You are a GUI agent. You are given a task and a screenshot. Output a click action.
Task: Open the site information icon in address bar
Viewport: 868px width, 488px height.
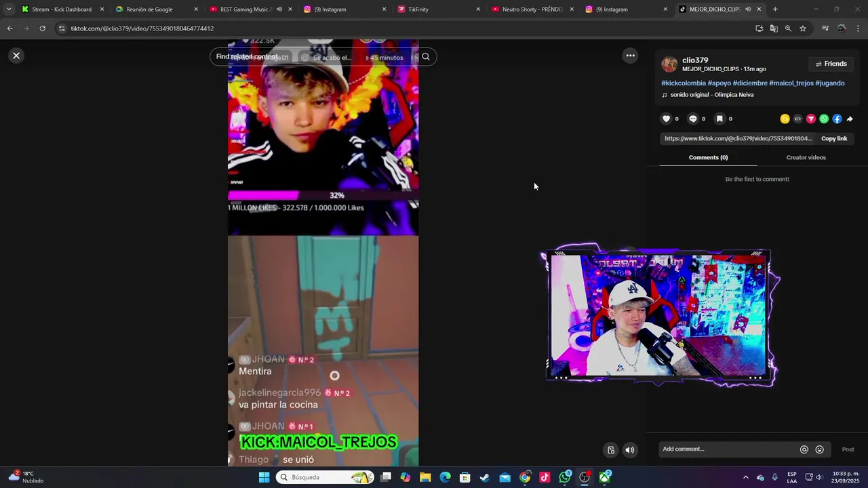pos(62,28)
